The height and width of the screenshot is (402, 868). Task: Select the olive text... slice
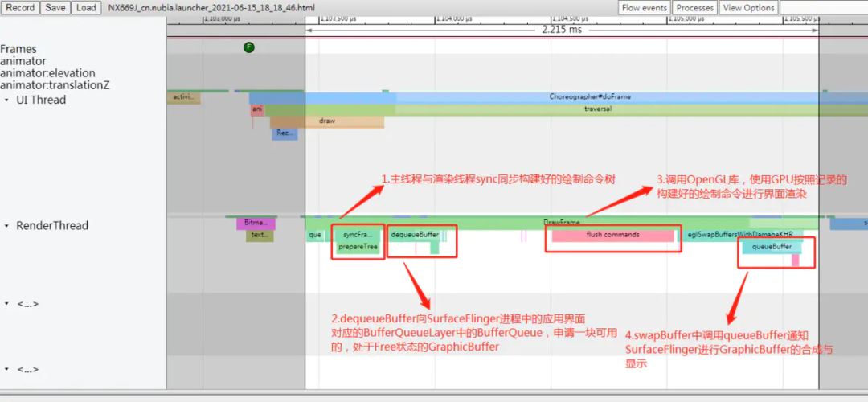click(x=260, y=236)
